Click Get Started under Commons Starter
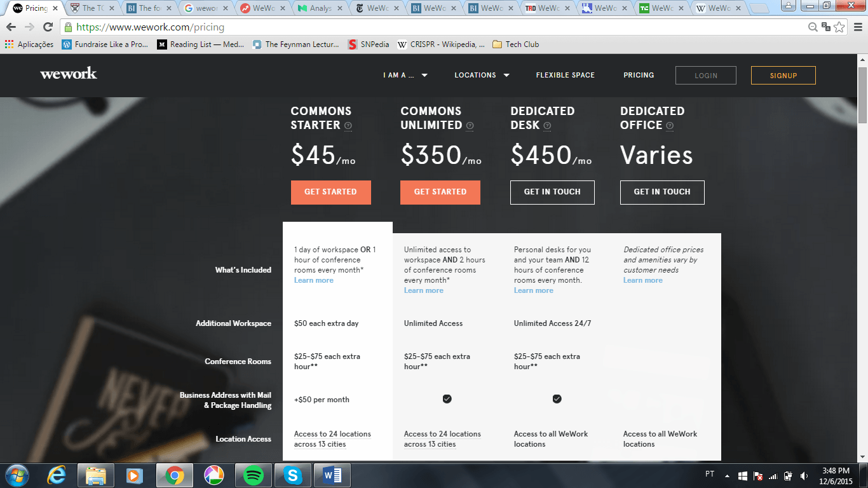The width and height of the screenshot is (868, 488). click(x=330, y=192)
